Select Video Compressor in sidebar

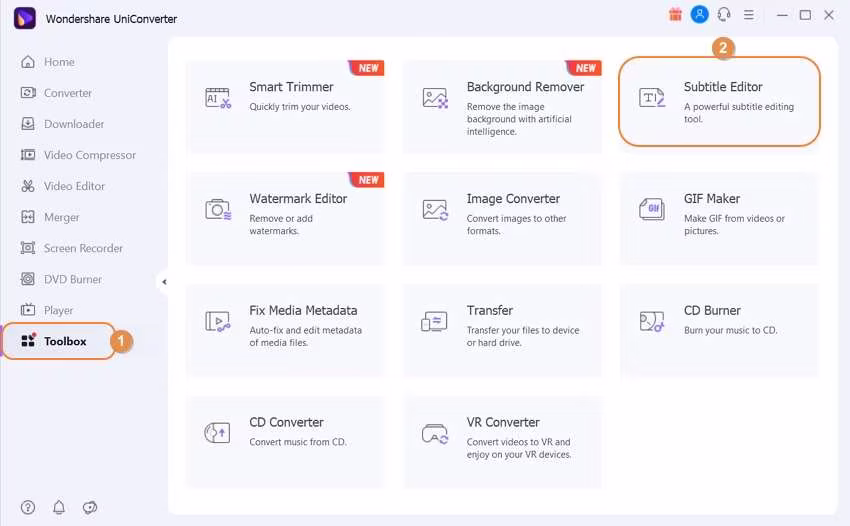click(89, 155)
